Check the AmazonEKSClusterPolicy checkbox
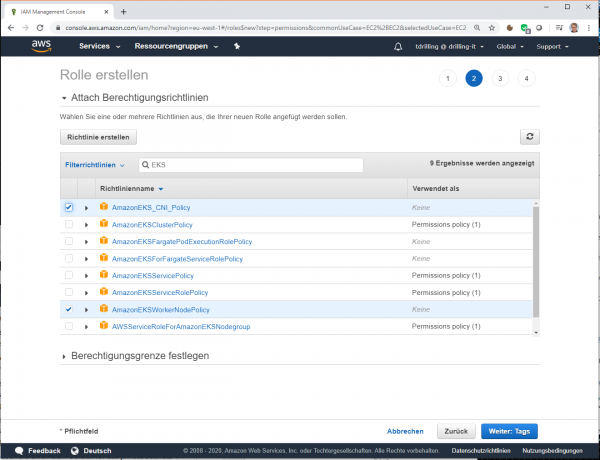The image size is (600, 460). [x=69, y=224]
